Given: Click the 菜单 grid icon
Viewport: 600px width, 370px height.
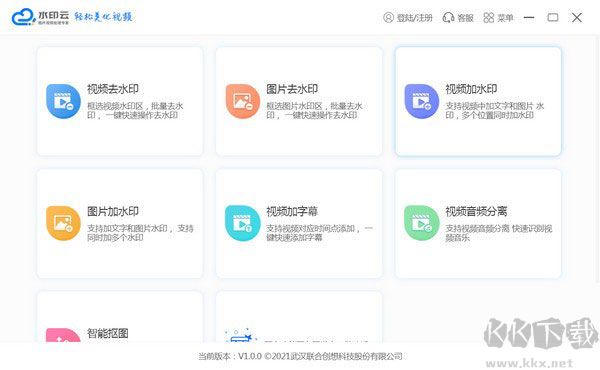Looking at the screenshot, I should point(489,18).
